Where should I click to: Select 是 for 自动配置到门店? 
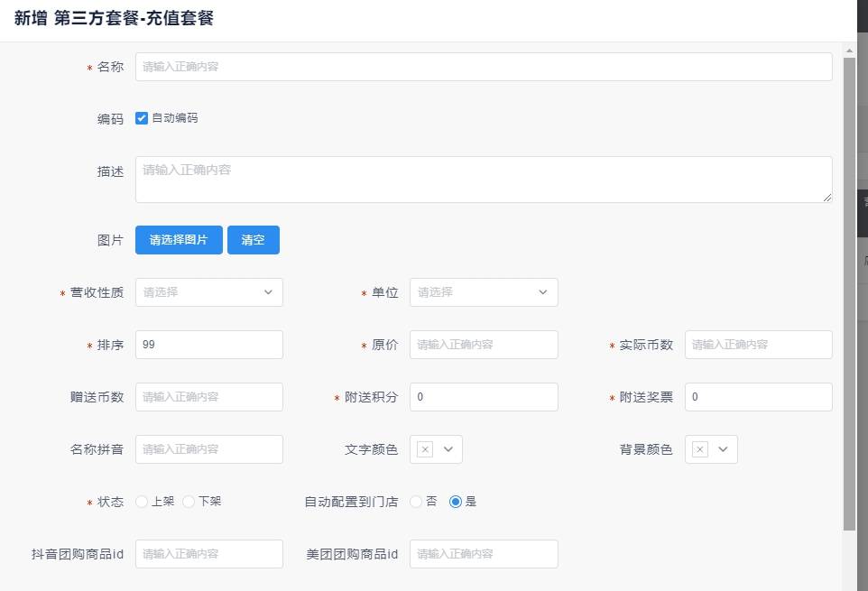tap(456, 502)
